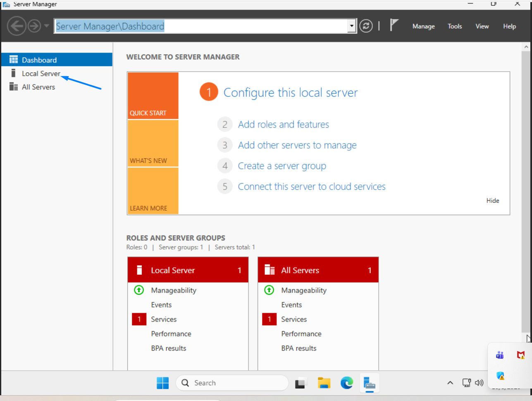The image size is (532, 401).
Task: Go forward with the forward arrow button
Action: 34,26
